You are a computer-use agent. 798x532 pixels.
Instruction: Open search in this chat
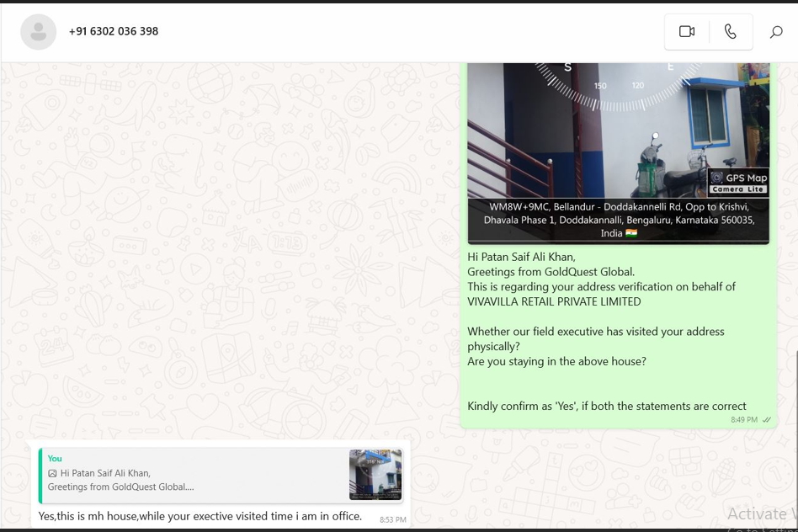[775, 32]
